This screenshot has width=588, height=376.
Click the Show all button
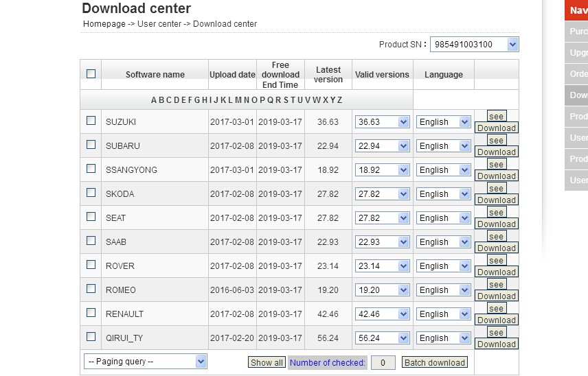coord(267,362)
